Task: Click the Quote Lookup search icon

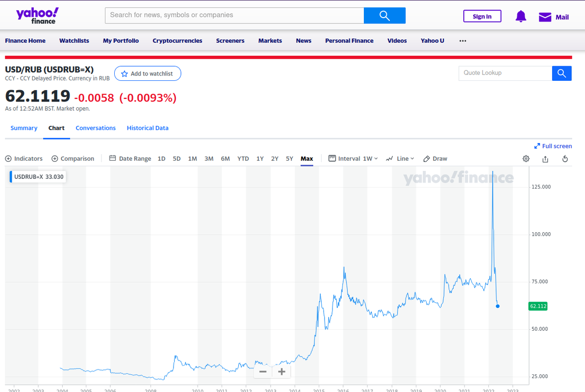Action: click(x=562, y=73)
